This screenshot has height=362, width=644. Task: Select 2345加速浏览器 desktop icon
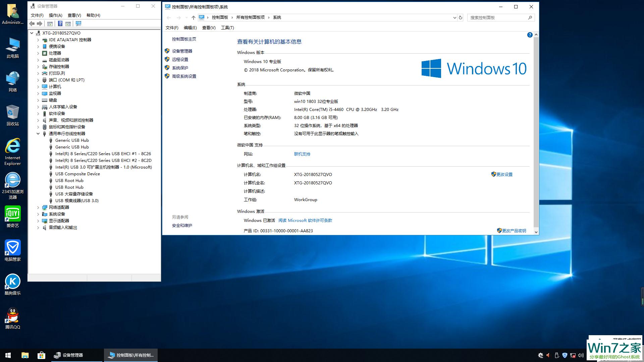pos(13,186)
